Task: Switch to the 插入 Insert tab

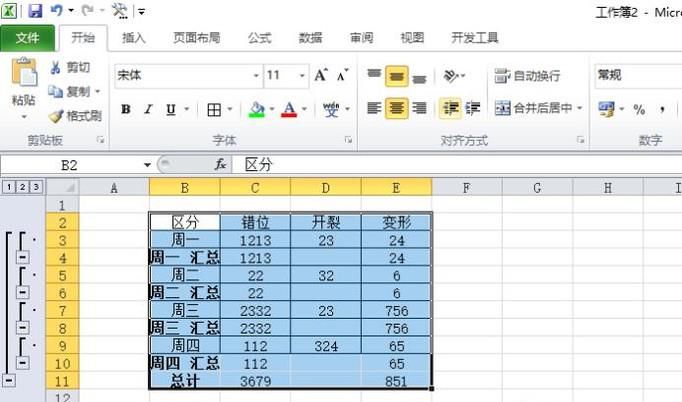Action: click(134, 38)
